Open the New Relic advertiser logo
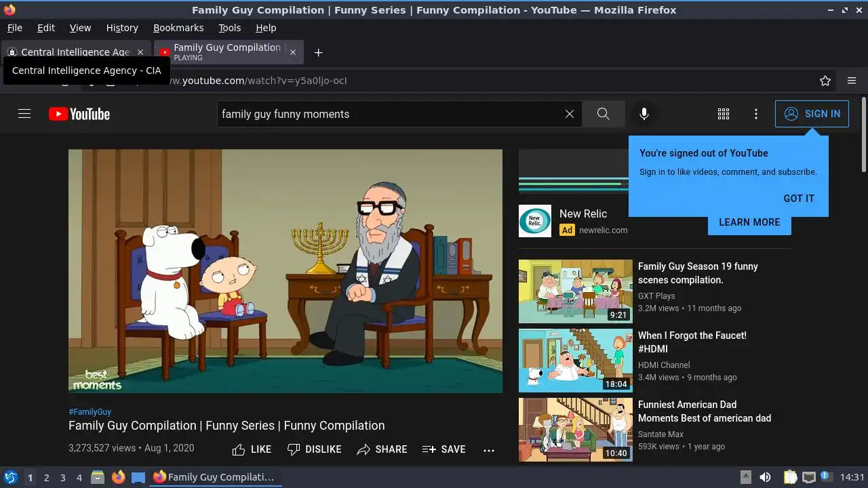 (535, 221)
